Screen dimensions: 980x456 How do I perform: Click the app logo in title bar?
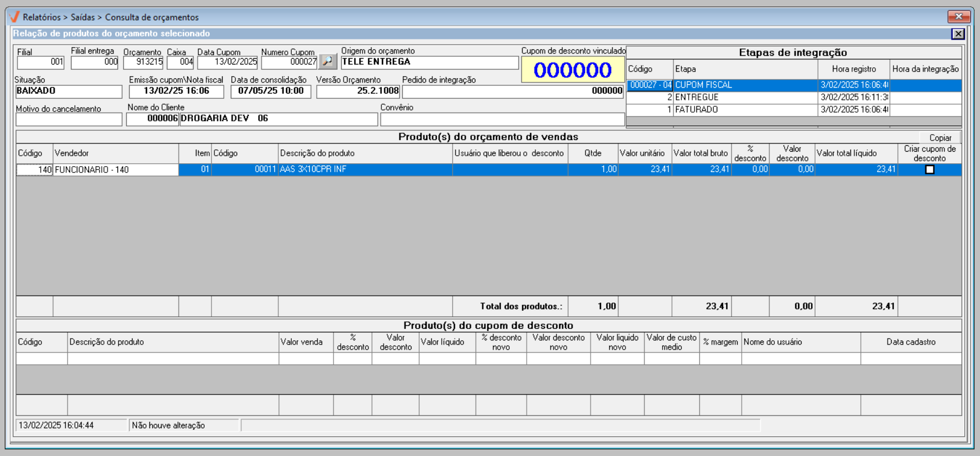[15, 17]
